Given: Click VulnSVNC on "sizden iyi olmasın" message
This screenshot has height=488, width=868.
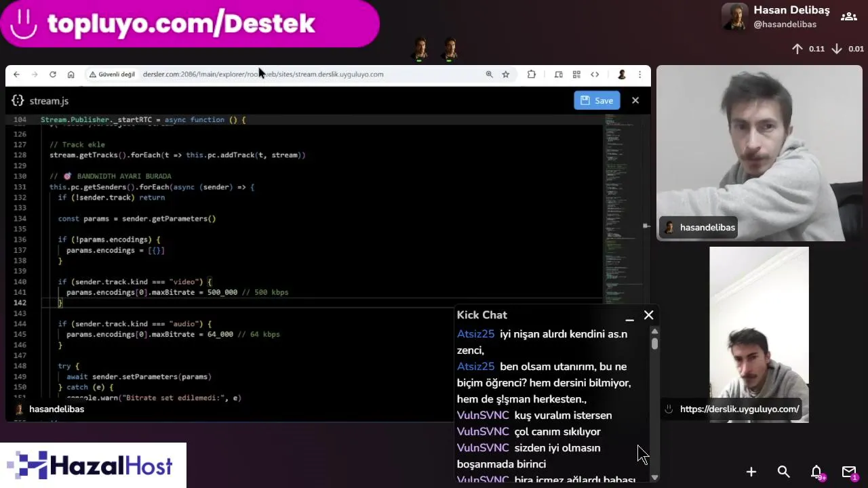Looking at the screenshot, I should pyautogui.click(x=483, y=448).
